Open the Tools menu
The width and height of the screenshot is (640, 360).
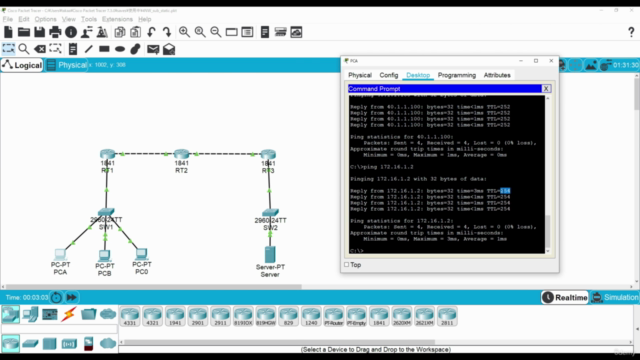click(x=89, y=19)
